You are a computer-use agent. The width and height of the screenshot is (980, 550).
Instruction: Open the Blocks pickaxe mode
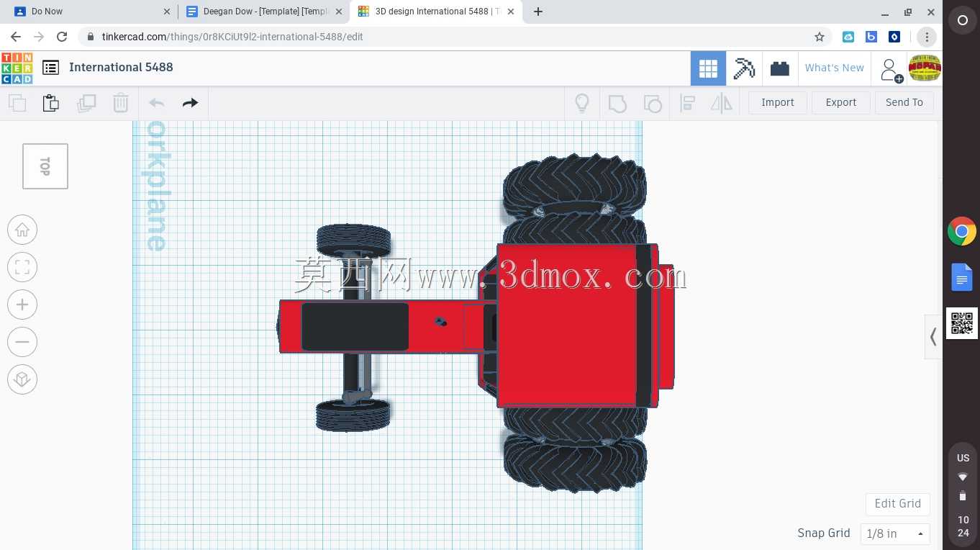pyautogui.click(x=744, y=68)
